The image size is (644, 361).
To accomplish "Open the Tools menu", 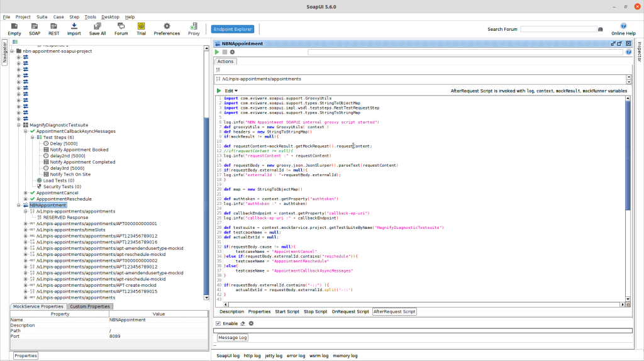I will coord(91,17).
